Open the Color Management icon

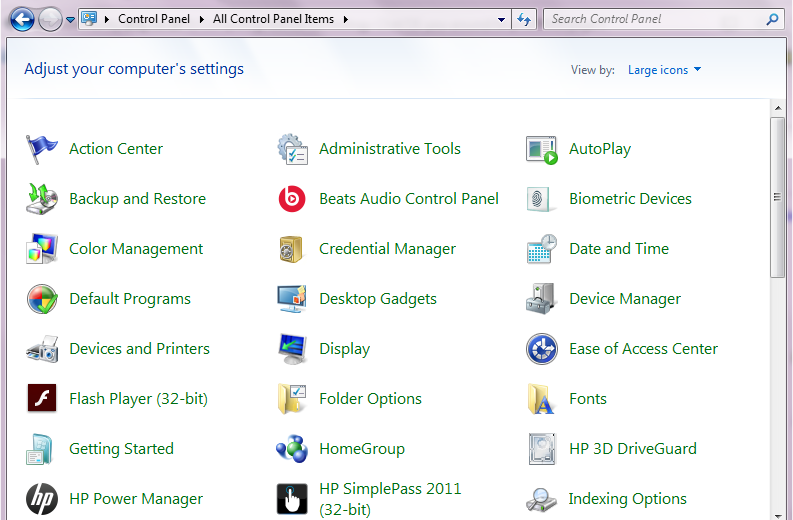coord(41,249)
